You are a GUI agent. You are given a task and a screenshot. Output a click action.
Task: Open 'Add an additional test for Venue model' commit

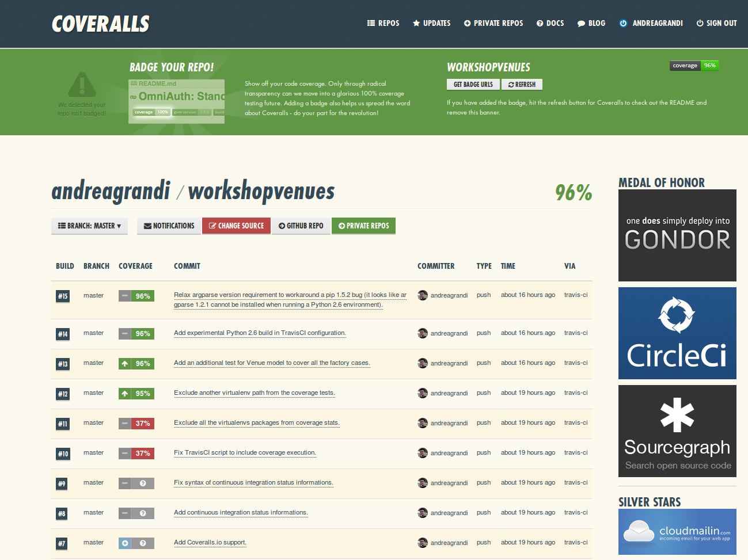click(272, 363)
